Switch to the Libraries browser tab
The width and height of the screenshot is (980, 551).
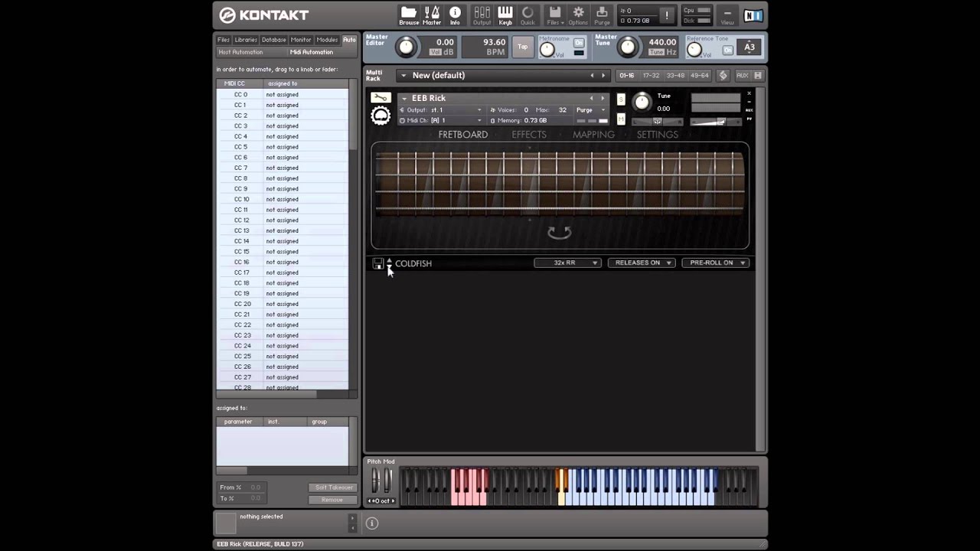[246, 40]
